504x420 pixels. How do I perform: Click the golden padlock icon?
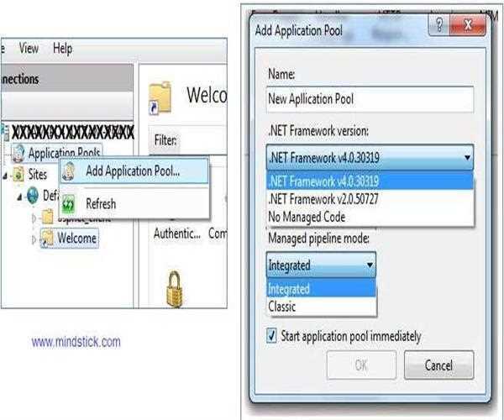pyautogui.click(x=174, y=289)
